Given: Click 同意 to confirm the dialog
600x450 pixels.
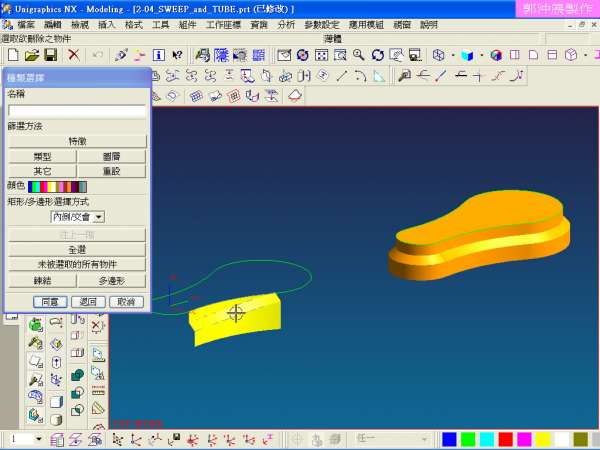Looking at the screenshot, I should (x=50, y=302).
